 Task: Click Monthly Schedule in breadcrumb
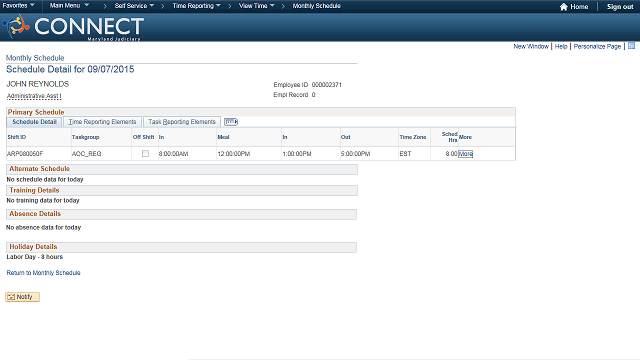click(x=316, y=6)
